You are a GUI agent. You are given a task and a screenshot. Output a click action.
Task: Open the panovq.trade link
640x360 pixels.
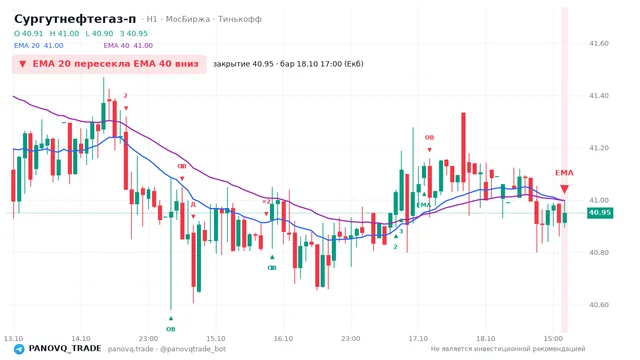(131, 349)
